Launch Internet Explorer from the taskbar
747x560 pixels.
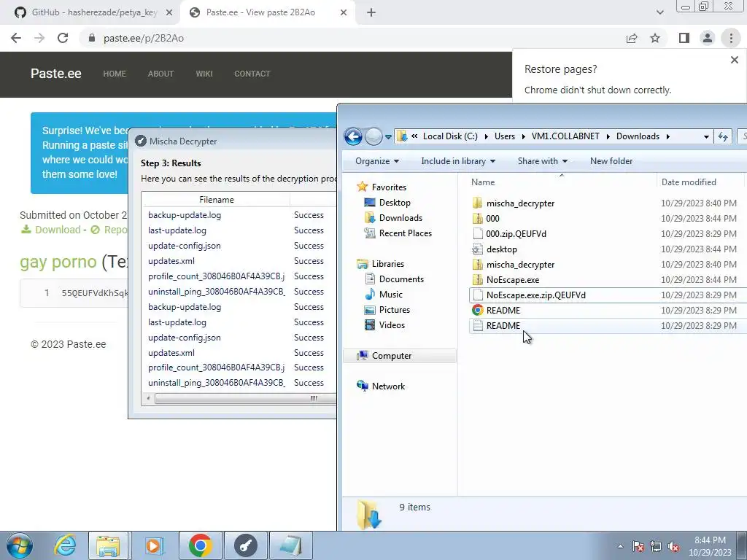[x=65, y=545]
